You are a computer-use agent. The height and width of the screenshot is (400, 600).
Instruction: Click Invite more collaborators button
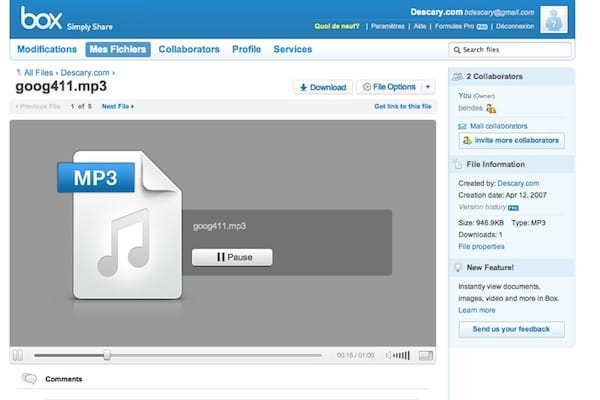pyautogui.click(x=510, y=141)
